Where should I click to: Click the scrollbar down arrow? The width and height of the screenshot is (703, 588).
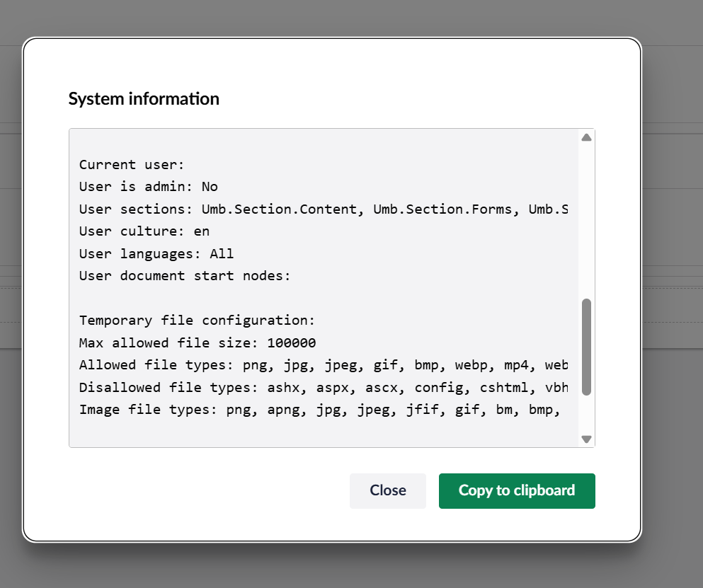coord(586,439)
